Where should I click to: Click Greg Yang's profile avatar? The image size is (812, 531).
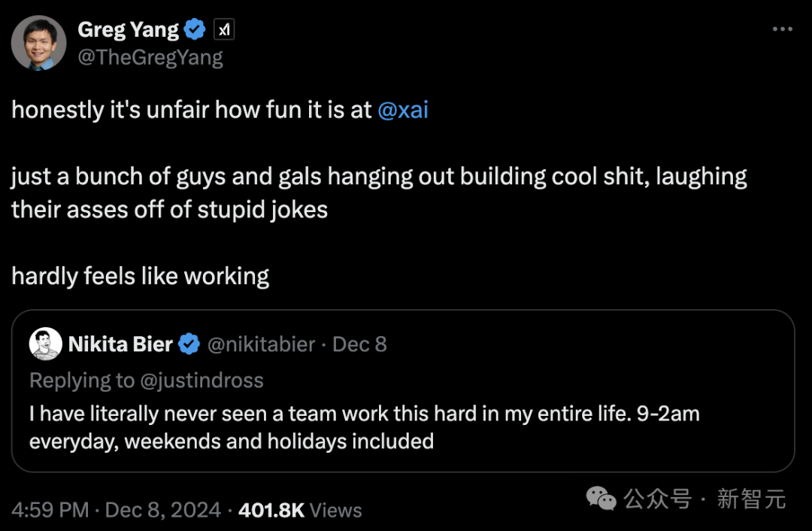39,43
